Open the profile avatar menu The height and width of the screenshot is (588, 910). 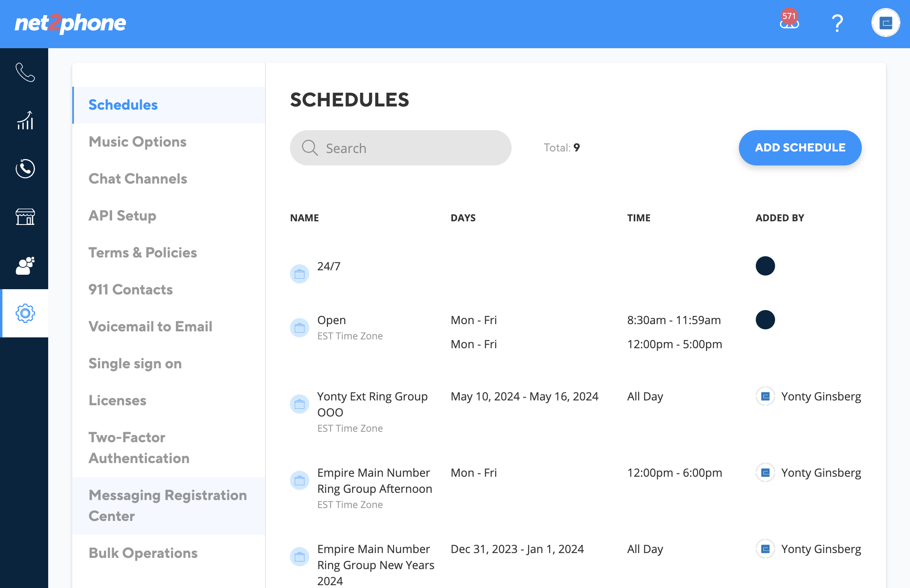coord(886,23)
